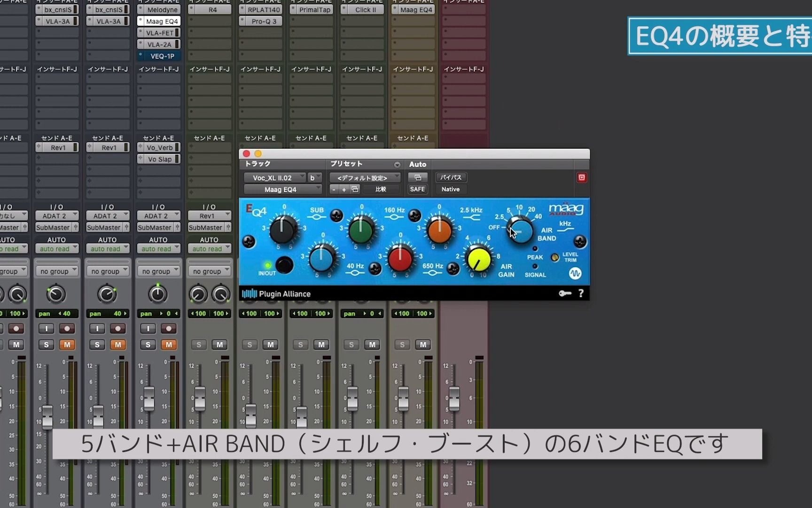Click the Native format button
The height and width of the screenshot is (508, 812).
[x=451, y=189]
